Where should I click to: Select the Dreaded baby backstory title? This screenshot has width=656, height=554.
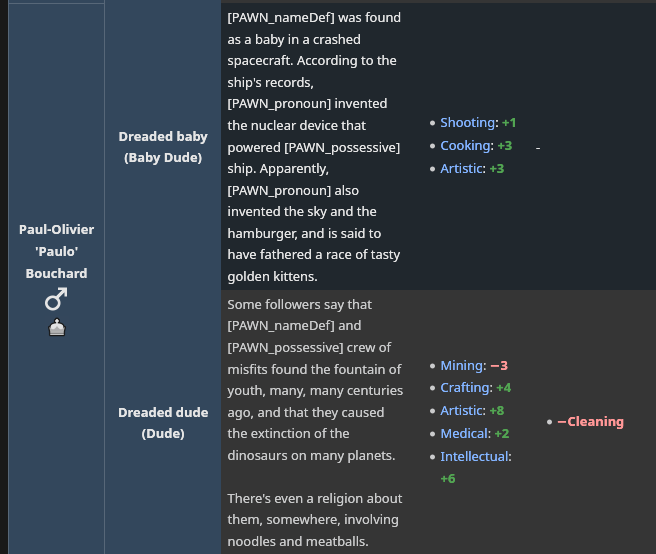(163, 137)
